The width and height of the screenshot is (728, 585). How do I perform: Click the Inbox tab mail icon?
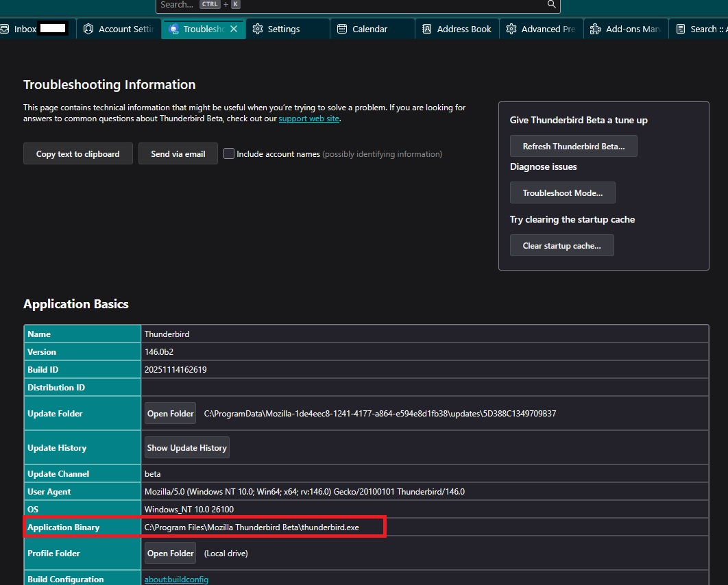point(5,29)
